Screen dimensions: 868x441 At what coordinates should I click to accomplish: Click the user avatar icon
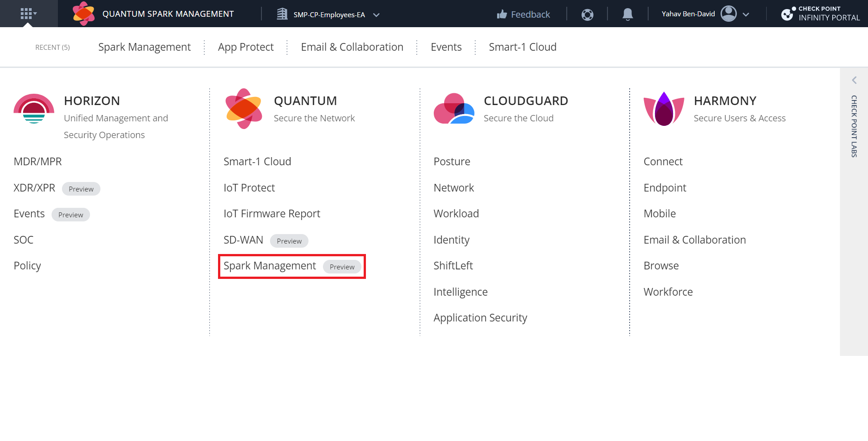(728, 14)
